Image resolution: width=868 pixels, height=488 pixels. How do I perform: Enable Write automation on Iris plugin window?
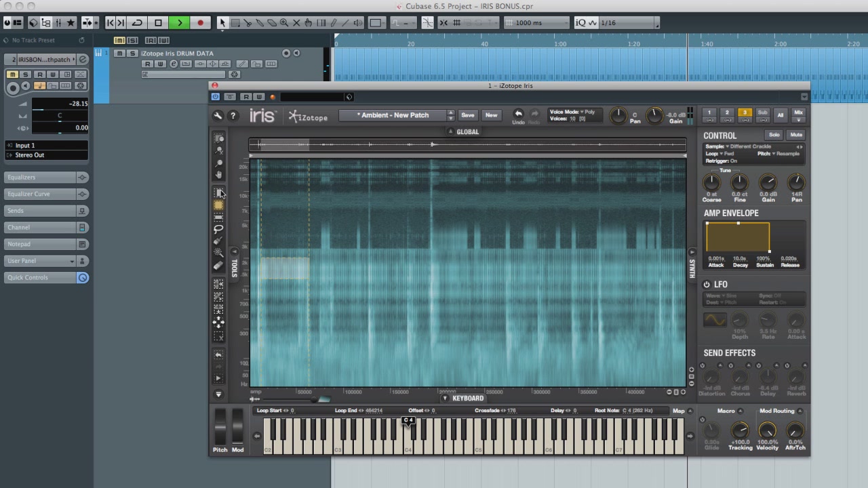(258, 97)
